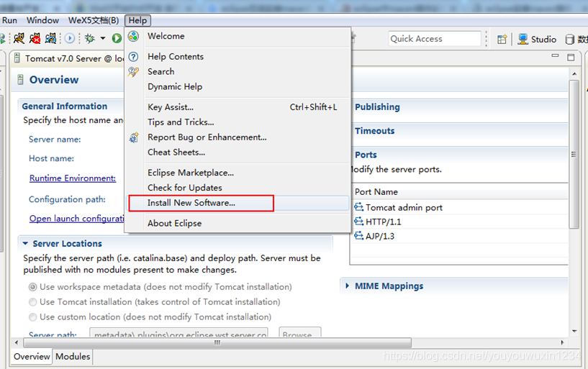Click the Debug bug toolbar icon
This screenshot has height=369, width=588.
[x=90, y=38]
